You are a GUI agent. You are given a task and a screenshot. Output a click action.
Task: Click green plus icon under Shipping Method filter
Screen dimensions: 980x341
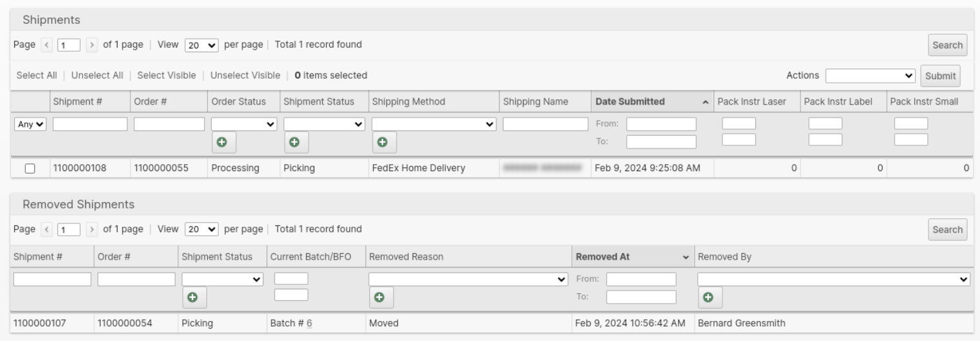(x=382, y=142)
